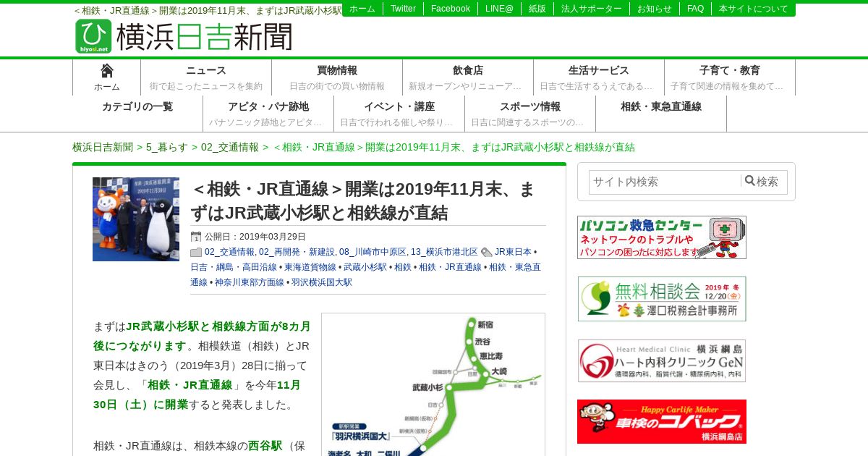Click the 日吉・綱島・高田沿線 tag
Image resolution: width=868 pixels, height=456 pixels.
(235, 267)
